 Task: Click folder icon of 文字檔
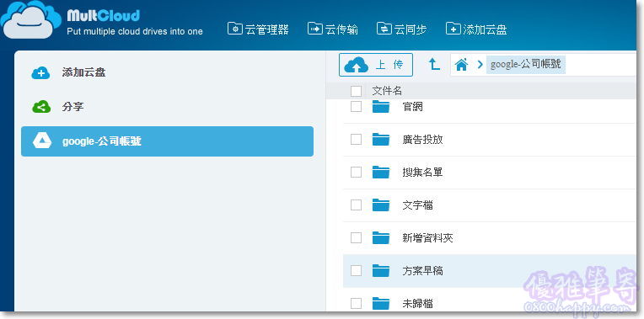click(x=381, y=205)
